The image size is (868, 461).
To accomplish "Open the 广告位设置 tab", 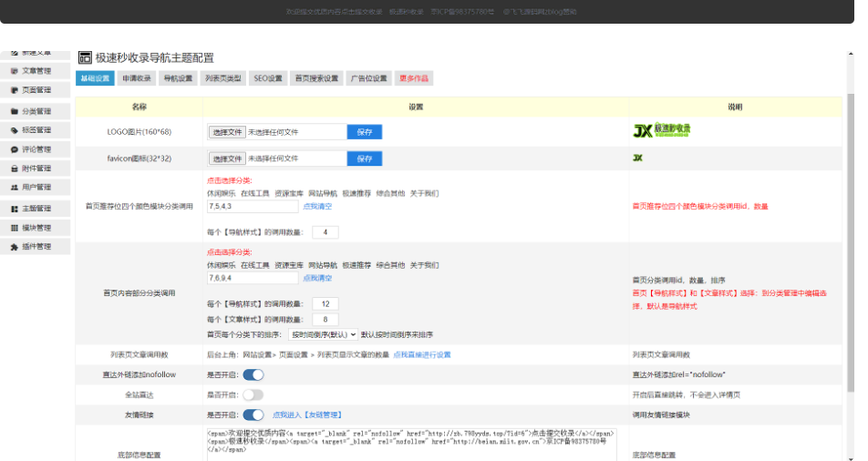I will (x=369, y=78).
